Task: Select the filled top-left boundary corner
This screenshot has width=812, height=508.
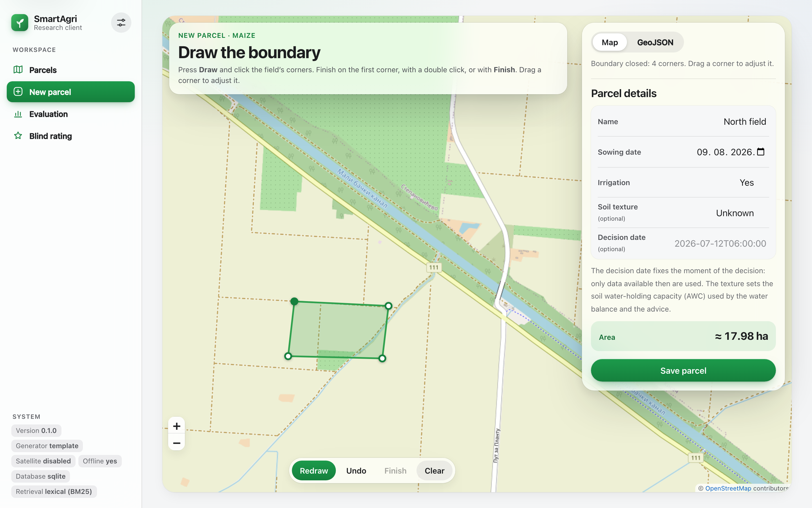Action: tap(294, 301)
